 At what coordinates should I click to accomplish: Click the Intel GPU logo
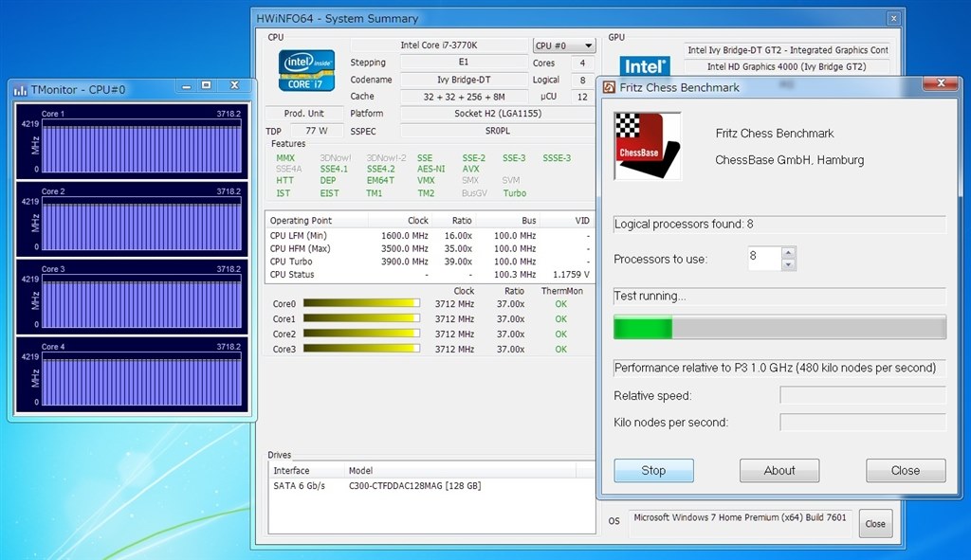(x=645, y=66)
